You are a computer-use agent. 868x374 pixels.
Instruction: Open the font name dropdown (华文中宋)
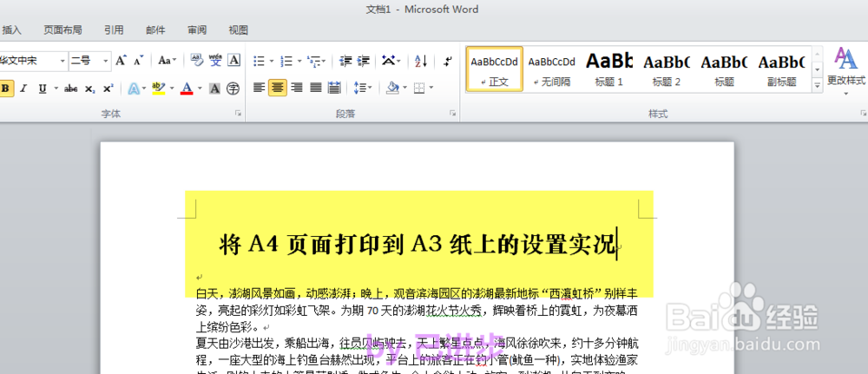click(62, 61)
